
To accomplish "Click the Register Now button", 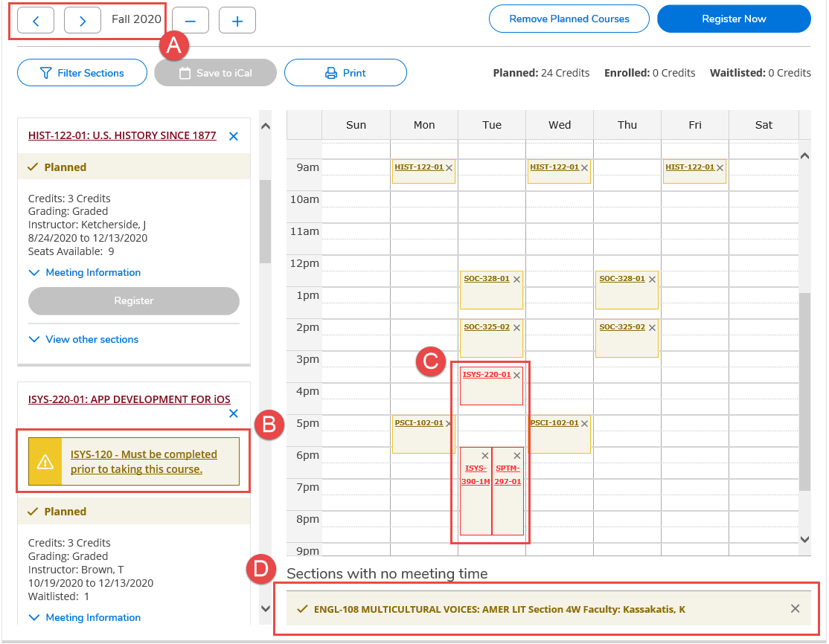I will pyautogui.click(x=734, y=19).
